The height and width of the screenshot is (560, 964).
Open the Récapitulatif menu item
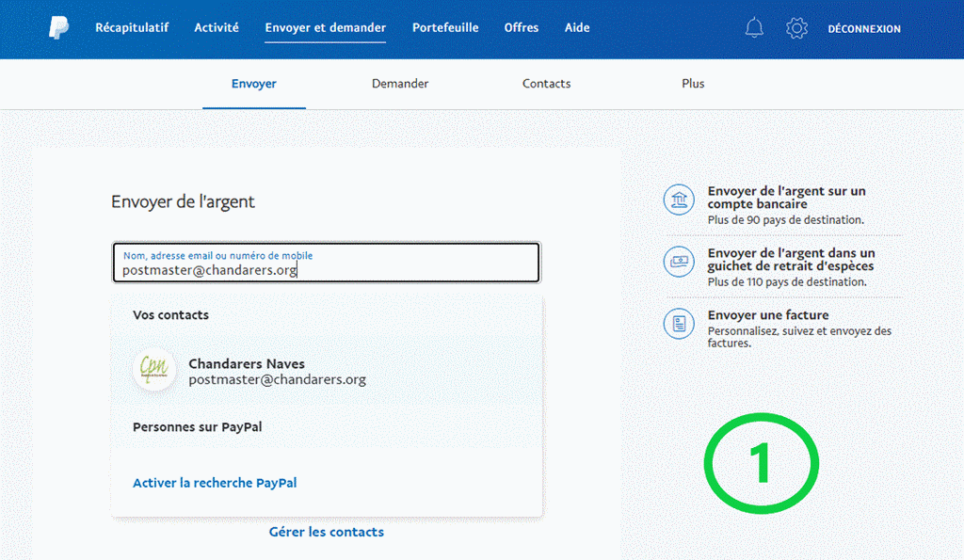click(132, 28)
